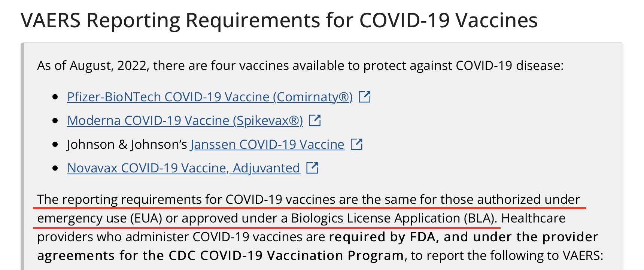Click the gray left border of the callout box
The width and height of the screenshot is (644, 270).
pyautogui.click(x=22, y=156)
